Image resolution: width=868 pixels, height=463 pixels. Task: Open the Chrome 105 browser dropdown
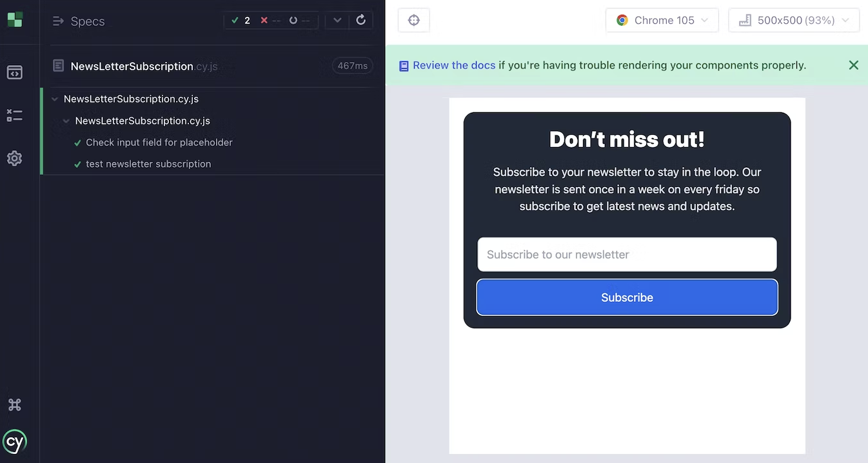click(662, 20)
